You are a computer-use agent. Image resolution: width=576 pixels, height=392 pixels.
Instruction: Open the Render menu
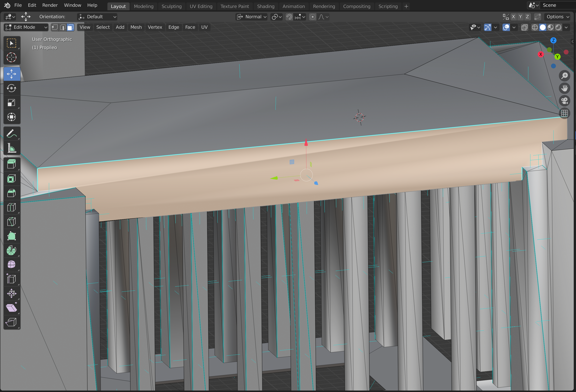[50, 5]
